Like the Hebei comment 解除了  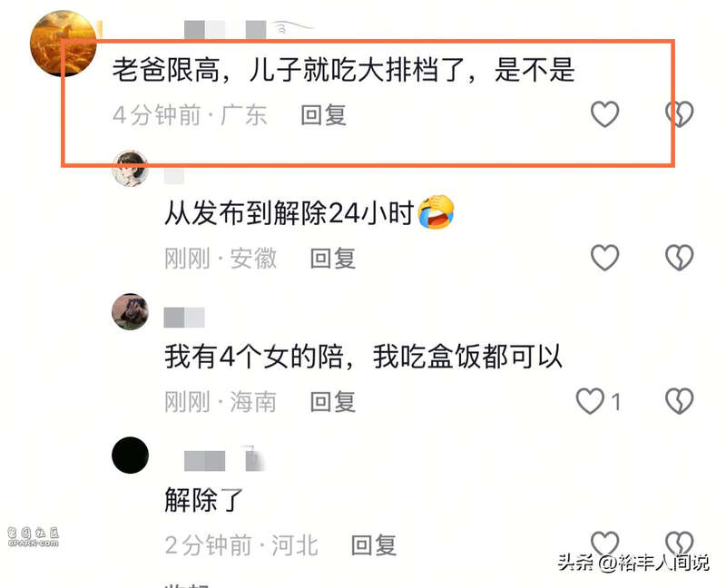[x=604, y=544]
